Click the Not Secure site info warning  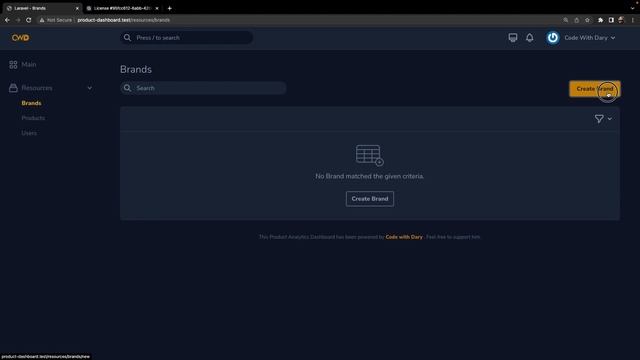click(56, 20)
